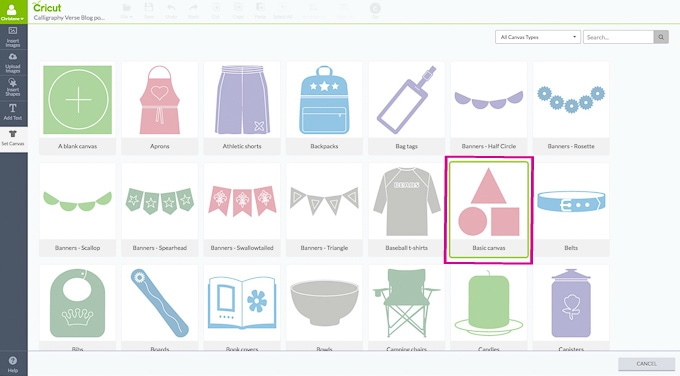This screenshot has width=680, height=376.
Task: Choose the green Bibs crown canvas
Action: tap(78, 307)
